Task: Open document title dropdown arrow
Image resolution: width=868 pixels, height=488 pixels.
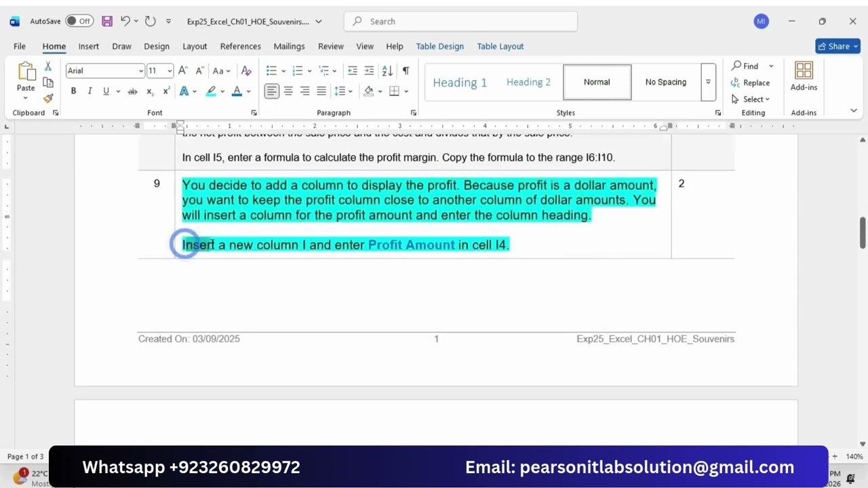Action: point(318,21)
